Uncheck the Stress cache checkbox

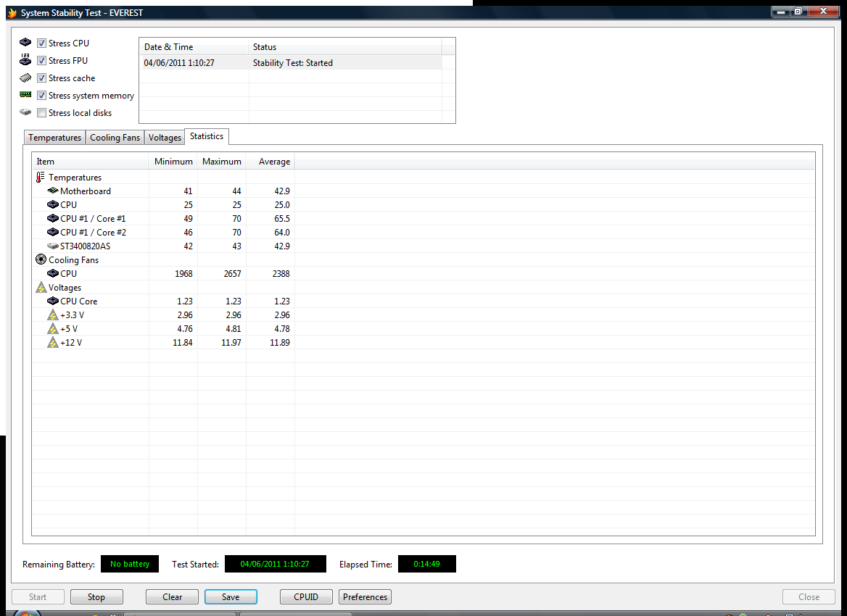41,78
